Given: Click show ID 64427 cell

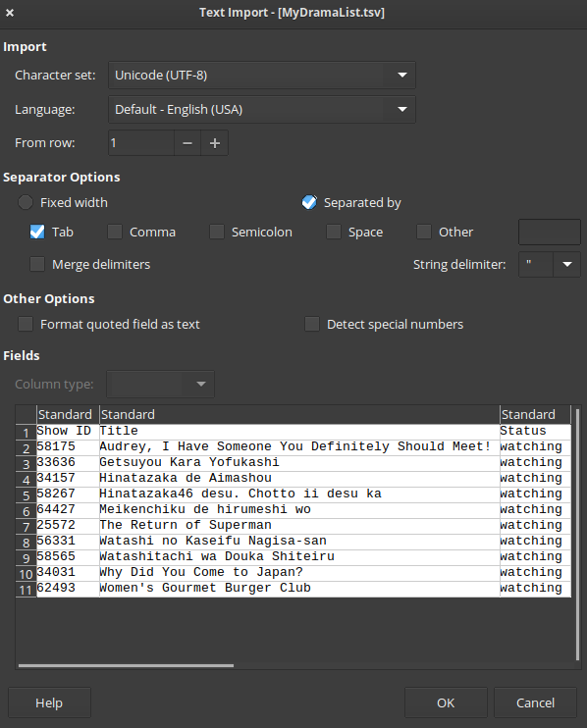Looking at the screenshot, I should [68, 509].
